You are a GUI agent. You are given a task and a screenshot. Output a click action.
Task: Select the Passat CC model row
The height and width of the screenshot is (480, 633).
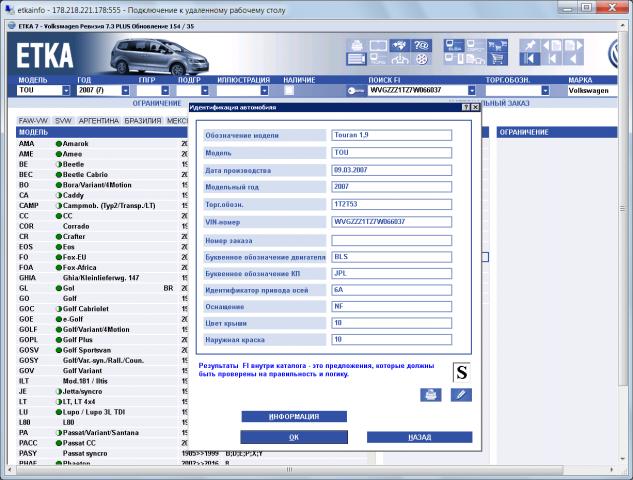(x=102, y=443)
